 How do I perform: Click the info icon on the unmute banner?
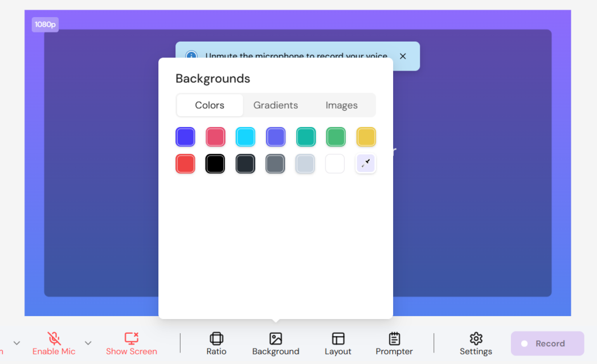coord(191,56)
